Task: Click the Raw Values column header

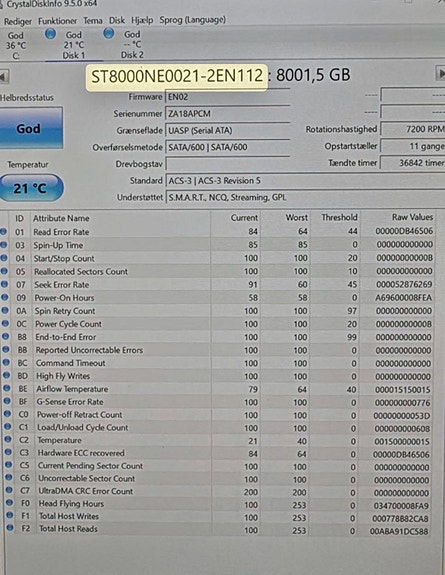Action: pyautogui.click(x=412, y=217)
